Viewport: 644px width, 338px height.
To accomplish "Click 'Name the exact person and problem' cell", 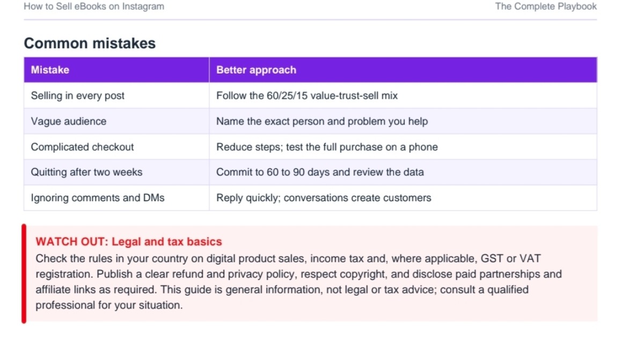I will (403, 121).
